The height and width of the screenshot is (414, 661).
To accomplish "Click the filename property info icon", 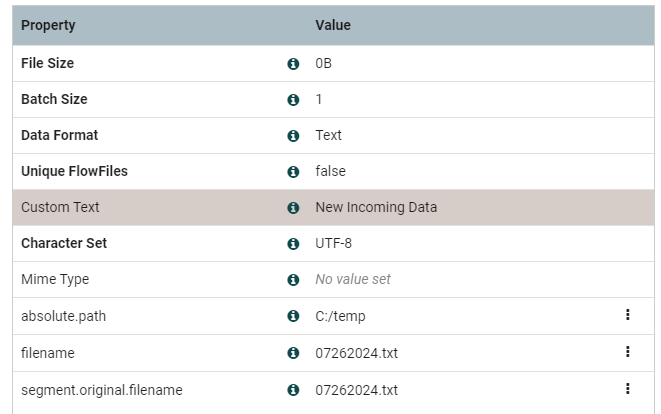I will coord(293,353).
